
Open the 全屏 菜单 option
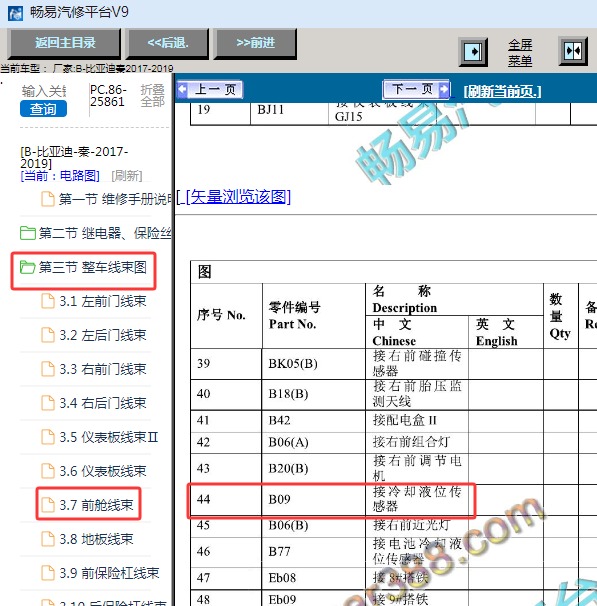(x=520, y=53)
